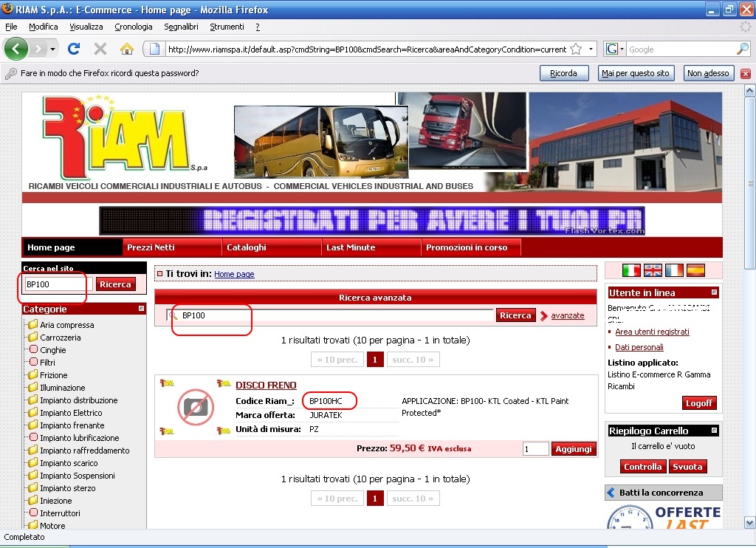
Task: Click the page identity icon in address bar
Action: click(x=154, y=49)
